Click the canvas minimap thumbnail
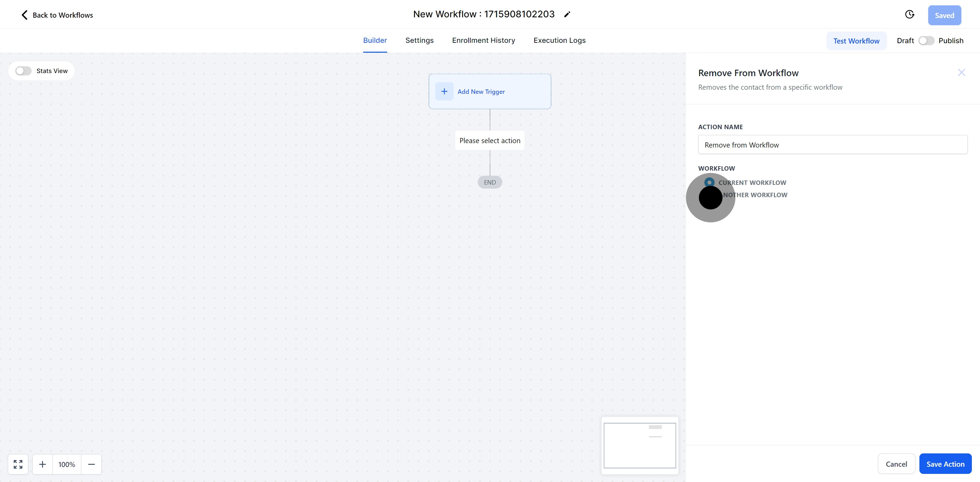Image resolution: width=980 pixels, height=482 pixels. tap(639, 446)
